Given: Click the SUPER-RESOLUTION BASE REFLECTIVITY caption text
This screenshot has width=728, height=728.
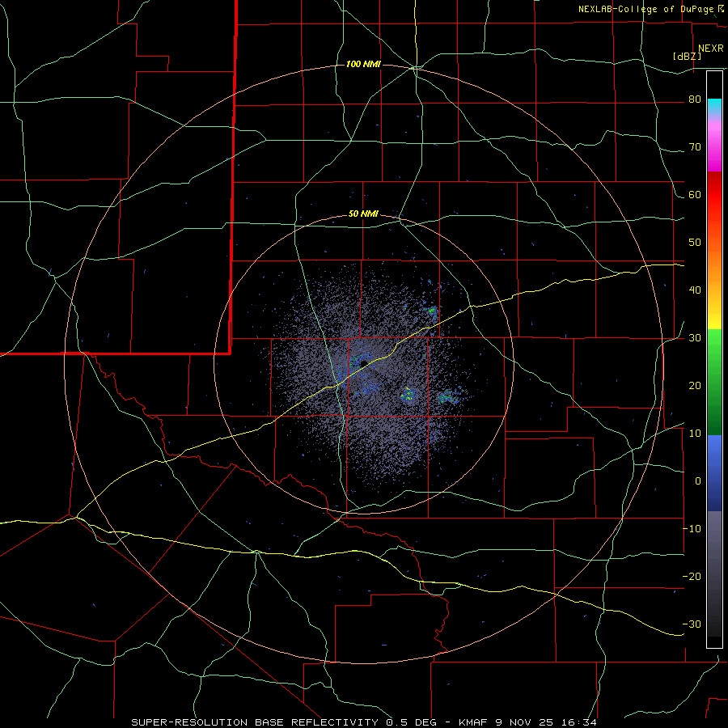Looking at the screenshot, I should coord(255,722).
